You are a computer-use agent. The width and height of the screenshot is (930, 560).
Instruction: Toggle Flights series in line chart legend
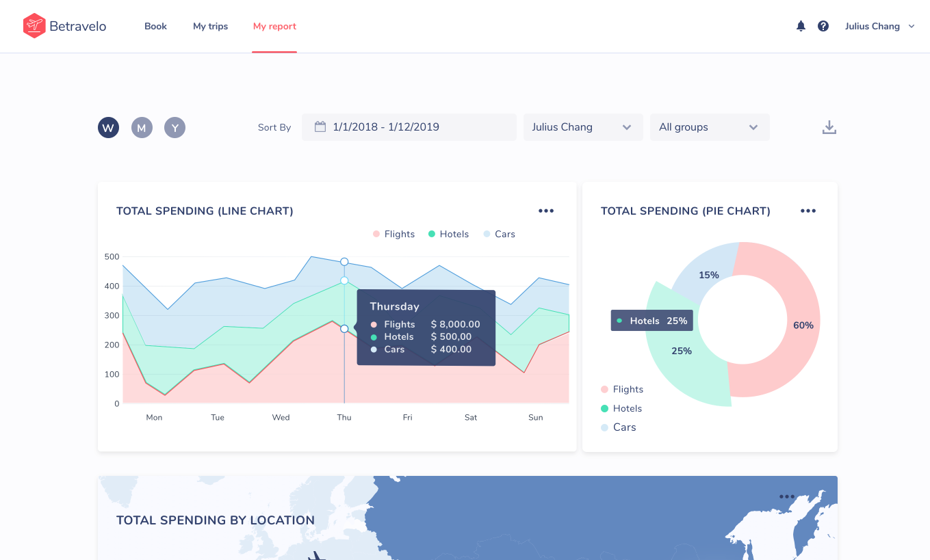click(393, 234)
